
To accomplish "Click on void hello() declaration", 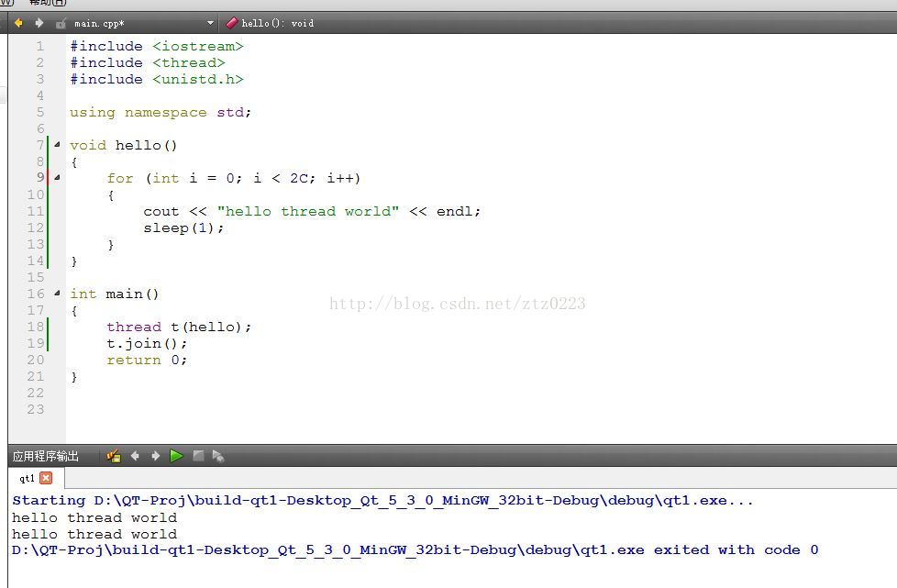I will click(124, 145).
